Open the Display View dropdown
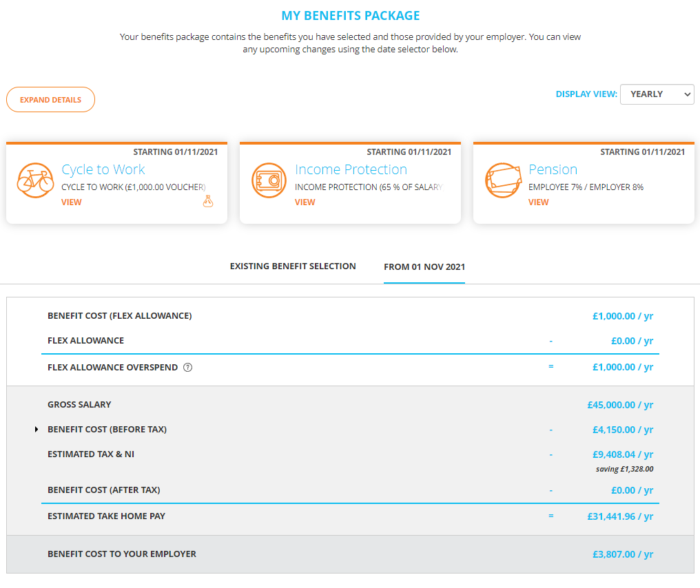The height and width of the screenshot is (588, 700). click(x=657, y=94)
